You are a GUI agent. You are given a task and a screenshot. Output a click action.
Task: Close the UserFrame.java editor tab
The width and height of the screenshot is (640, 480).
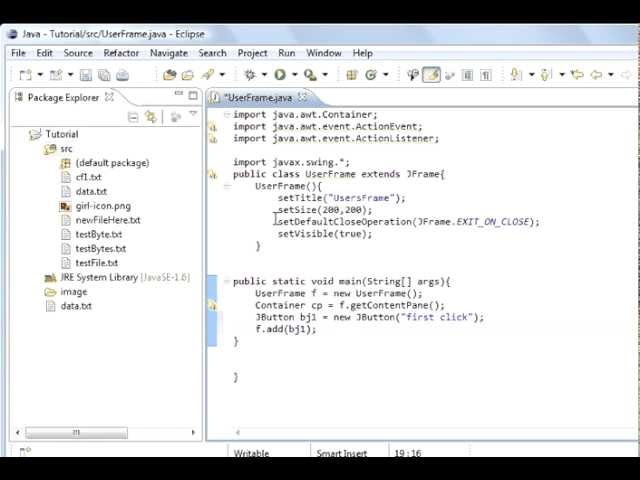pyautogui.click(x=302, y=97)
